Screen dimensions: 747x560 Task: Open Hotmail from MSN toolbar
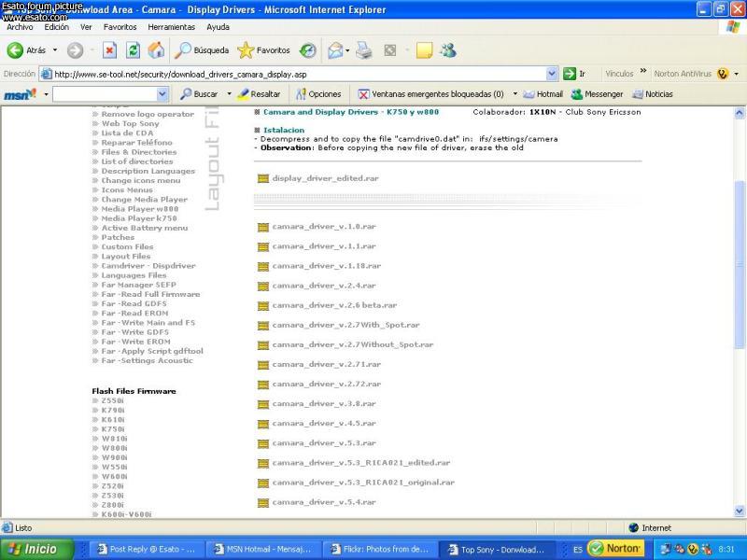pyautogui.click(x=543, y=94)
